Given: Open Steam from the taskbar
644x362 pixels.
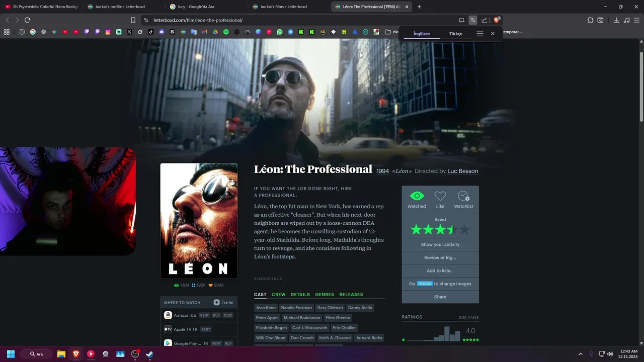Looking at the screenshot, I should click(150, 354).
